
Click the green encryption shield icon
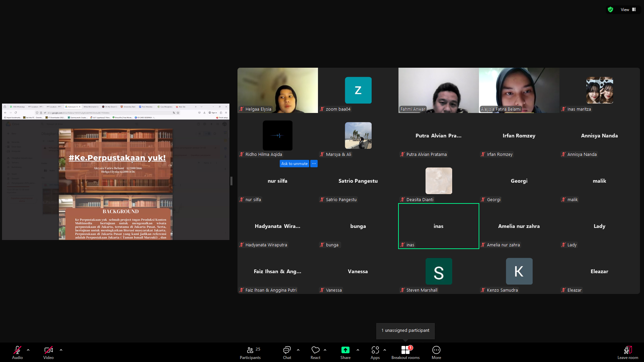click(610, 9)
